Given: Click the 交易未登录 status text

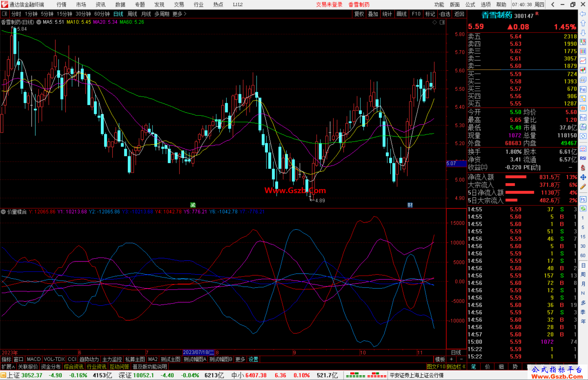Looking at the screenshot, I should (x=329, y=4).
